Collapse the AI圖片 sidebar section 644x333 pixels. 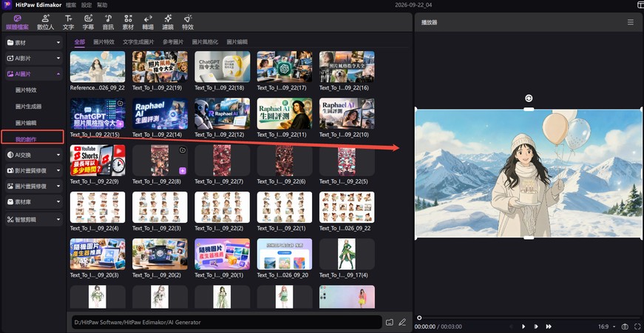pyautogui.click(x=34, y=74)
